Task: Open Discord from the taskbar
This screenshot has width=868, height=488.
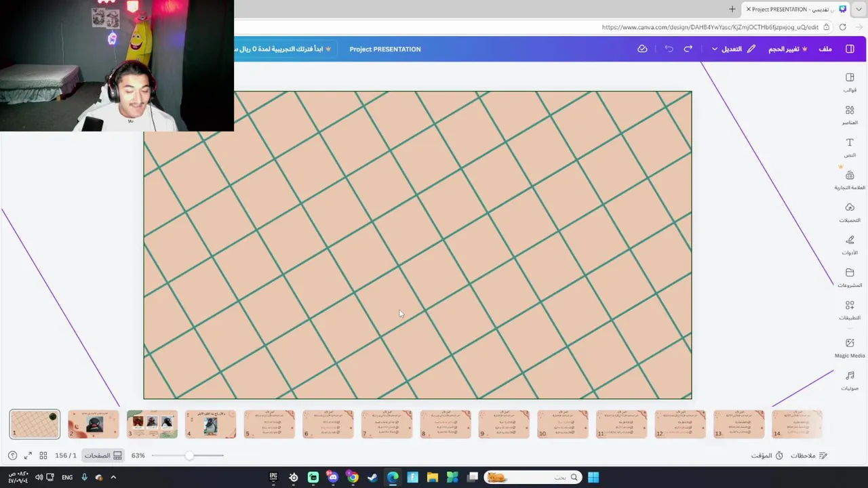Action: tap(333, 477)
